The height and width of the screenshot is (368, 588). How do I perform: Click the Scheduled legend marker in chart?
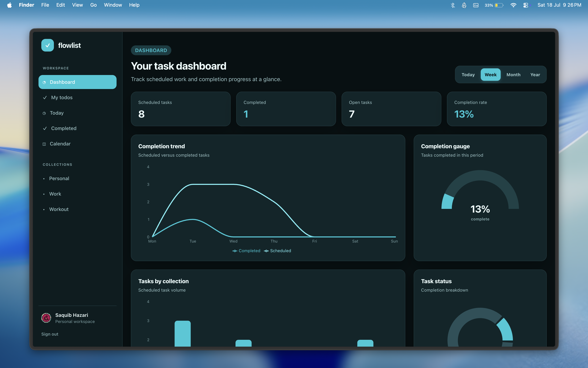(x=266, y=251)
